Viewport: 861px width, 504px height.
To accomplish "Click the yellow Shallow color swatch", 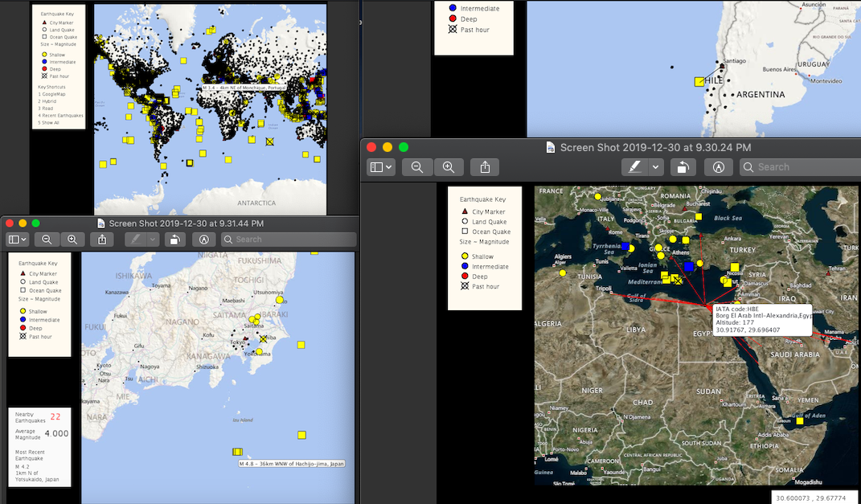I will 465,256.
